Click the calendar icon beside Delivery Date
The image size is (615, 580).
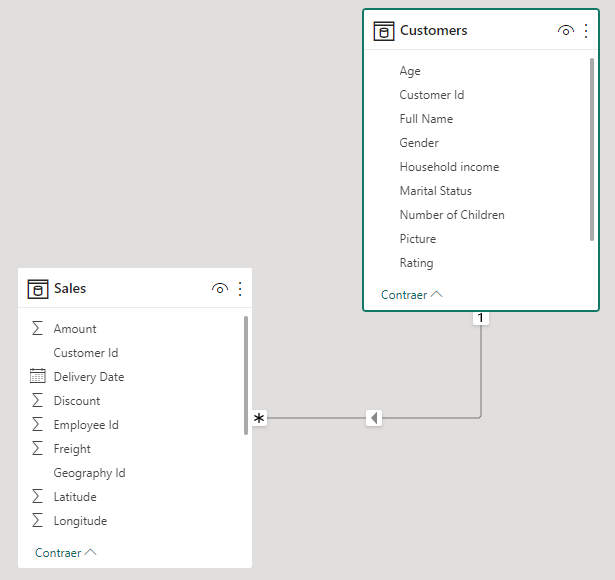pyautogui.click(x=38, y=377)
